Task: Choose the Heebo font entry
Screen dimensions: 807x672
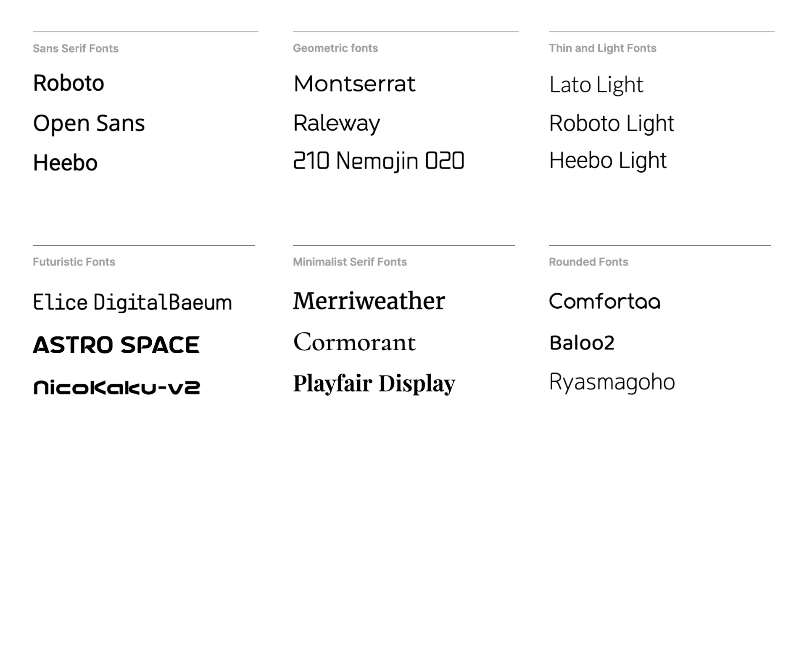Action: pos(65,163)
